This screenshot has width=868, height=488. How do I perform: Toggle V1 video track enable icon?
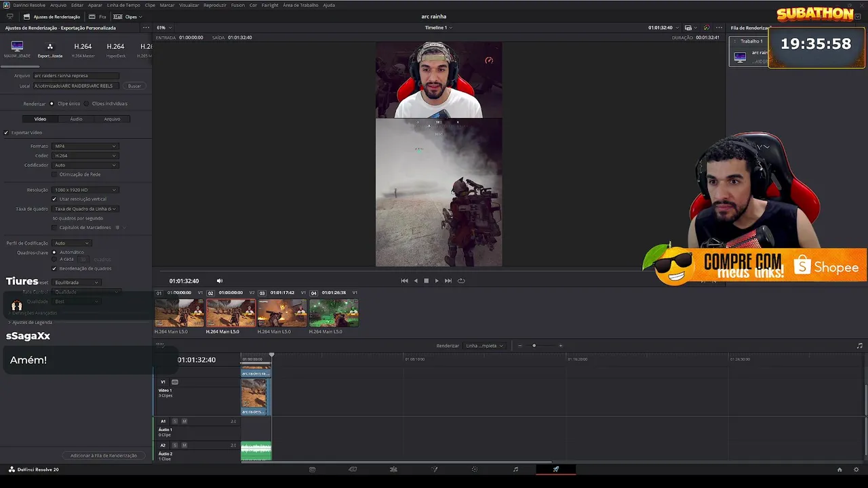click(174, 382)
